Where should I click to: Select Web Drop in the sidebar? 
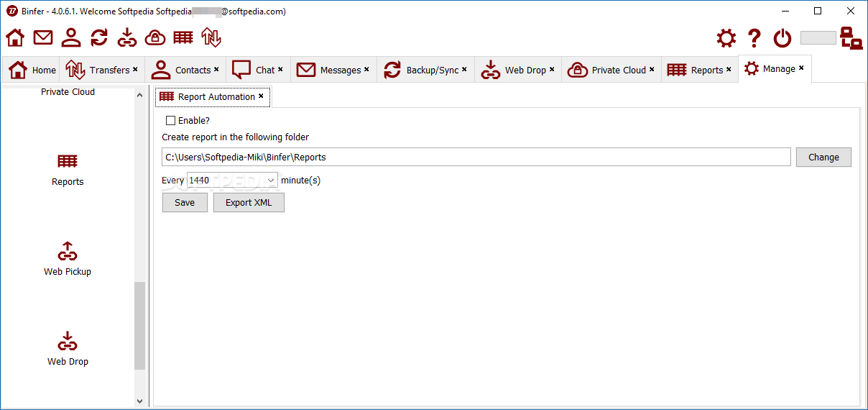coord(68,348)
